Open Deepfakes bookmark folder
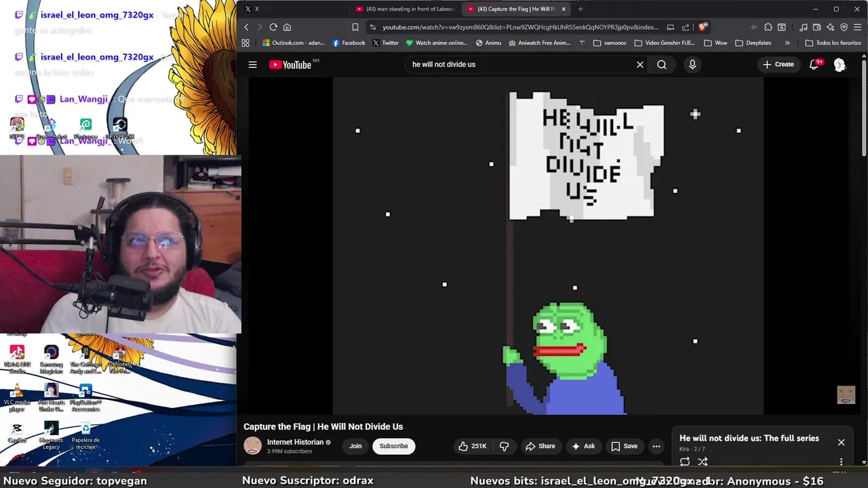 tap(753, 43)
